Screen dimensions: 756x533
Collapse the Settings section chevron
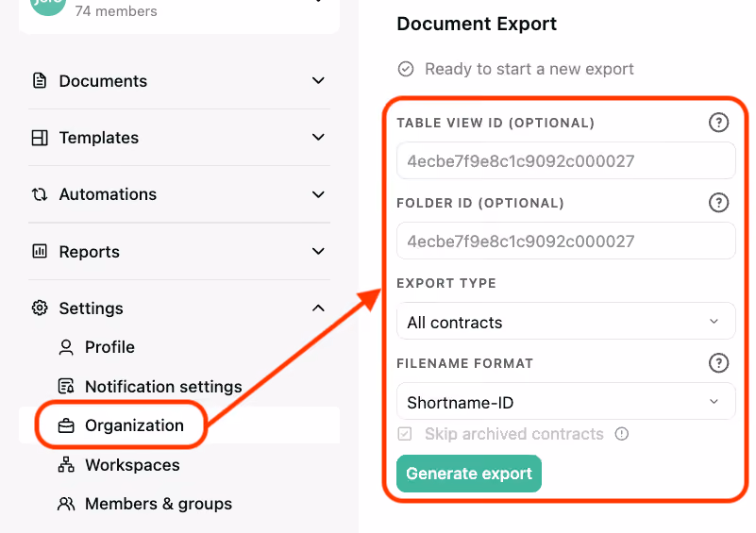(318, 308)
